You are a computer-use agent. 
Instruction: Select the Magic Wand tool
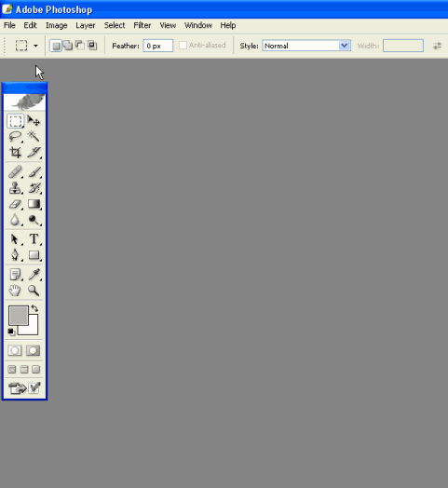[34, 136]
